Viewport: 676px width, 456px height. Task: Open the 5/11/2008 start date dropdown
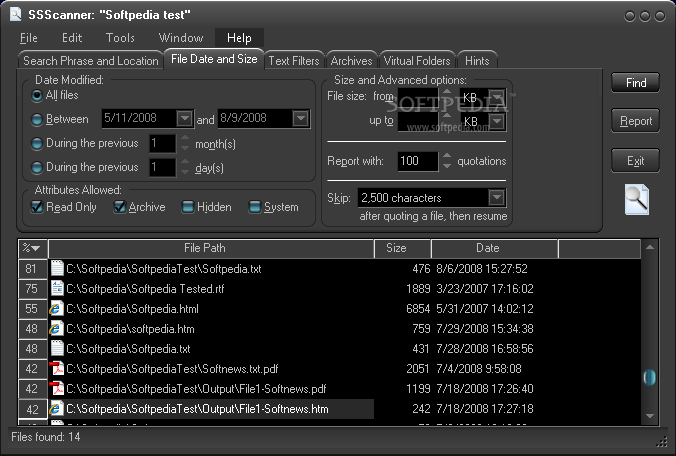click(185, 118)
